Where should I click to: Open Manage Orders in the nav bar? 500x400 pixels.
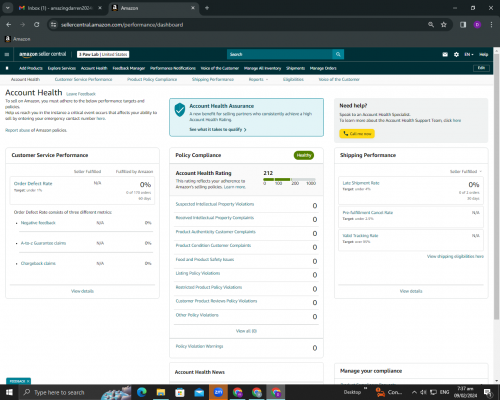click(323, 68)
